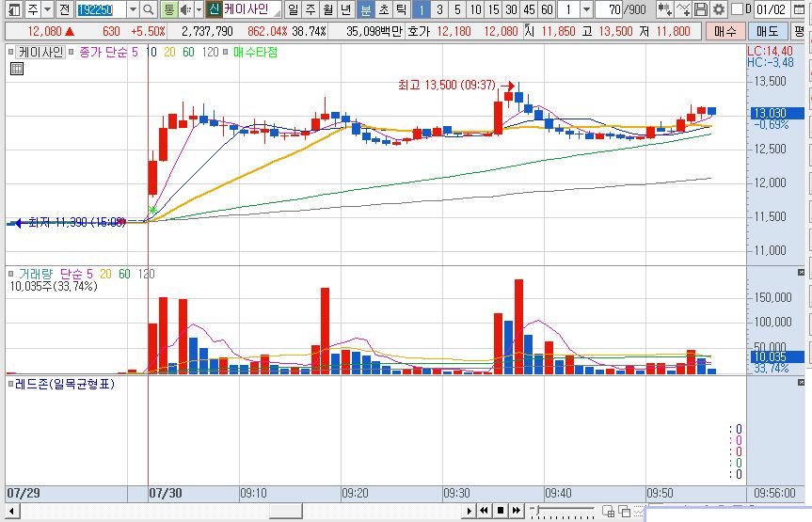The height and width of the screenshot is (522, 812).
Task: Toggle the green 통 link button
Action: pyautogui.click(x=168, y=9)
